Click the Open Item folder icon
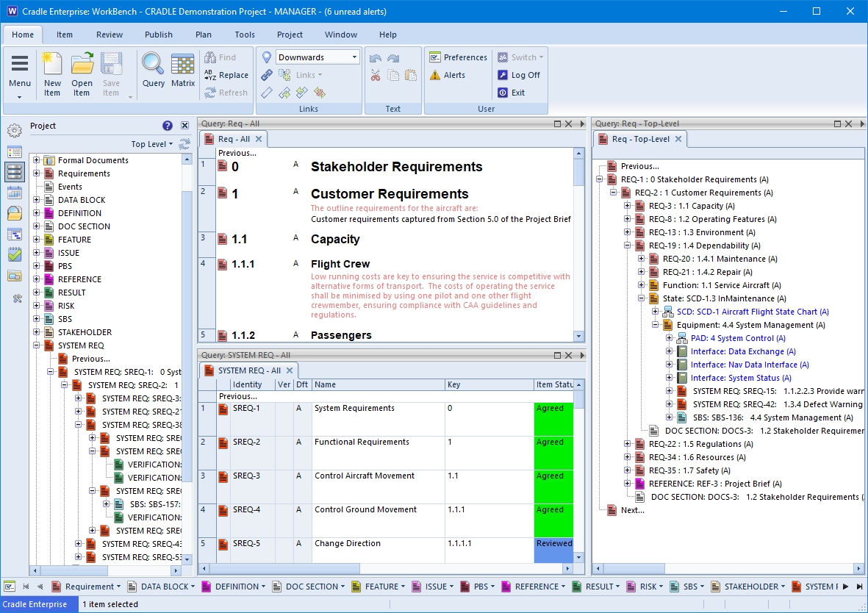 pyautogui.click(x=82, y=74)
